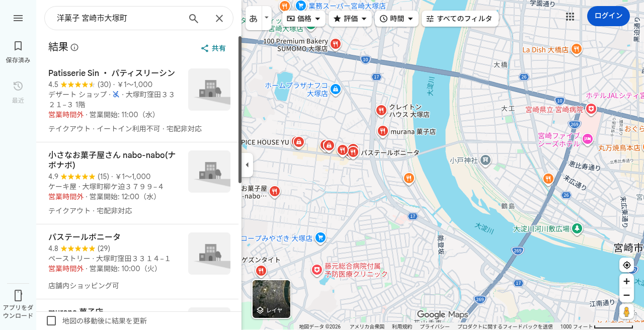Open 小さなお菓子屋さん nabo-nabo result
The width and height of the screenshot is (644, 330).
[x=137, y=183]
